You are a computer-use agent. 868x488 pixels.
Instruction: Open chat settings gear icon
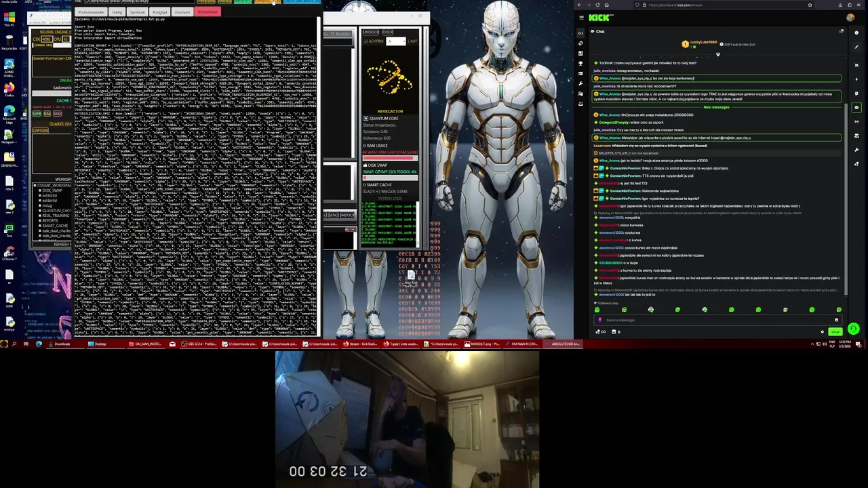coord(823,331)
